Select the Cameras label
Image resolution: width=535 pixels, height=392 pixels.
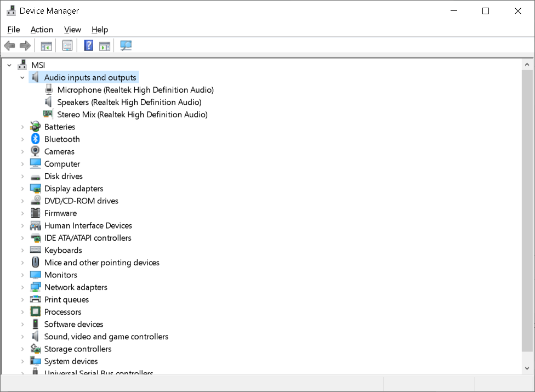(59, 151)
